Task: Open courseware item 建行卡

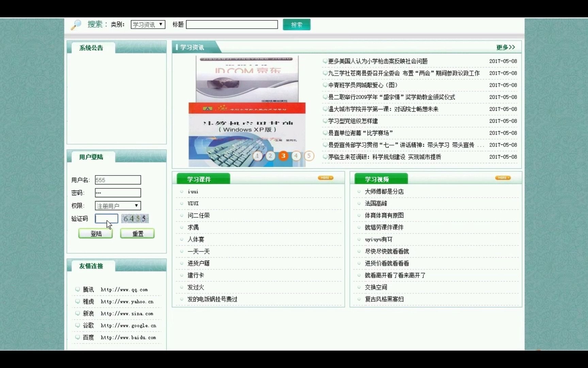Action: click(196, 275)
